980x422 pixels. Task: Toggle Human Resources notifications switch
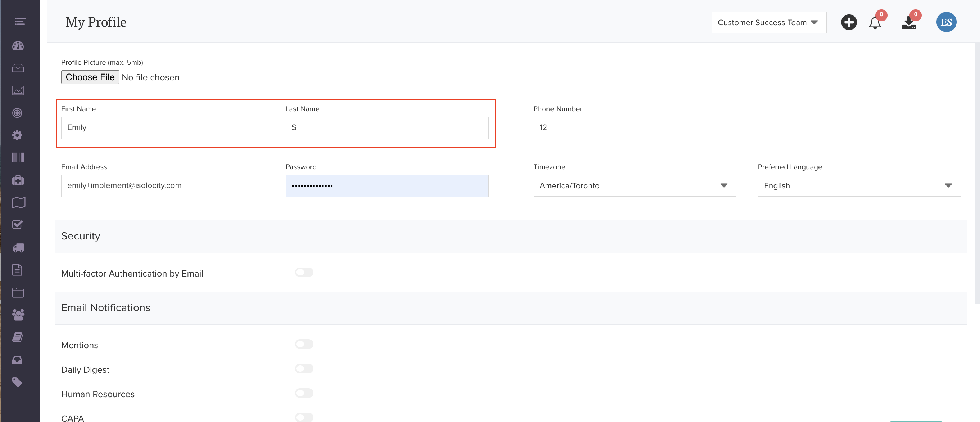(304, 393)
